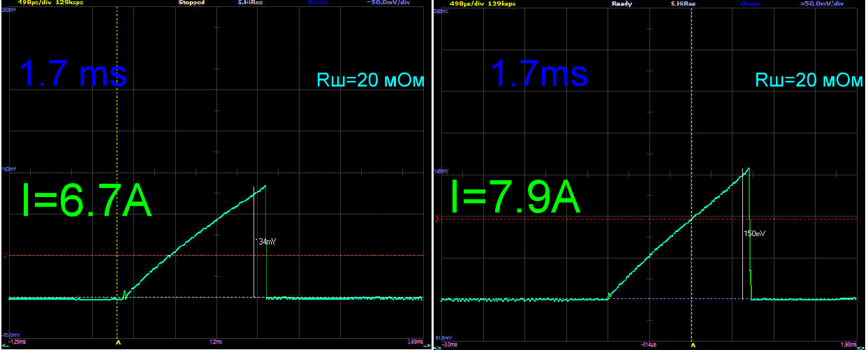Click the 'Ready' status label in right scope
This screenshot has height=350, width=868.
621,3
